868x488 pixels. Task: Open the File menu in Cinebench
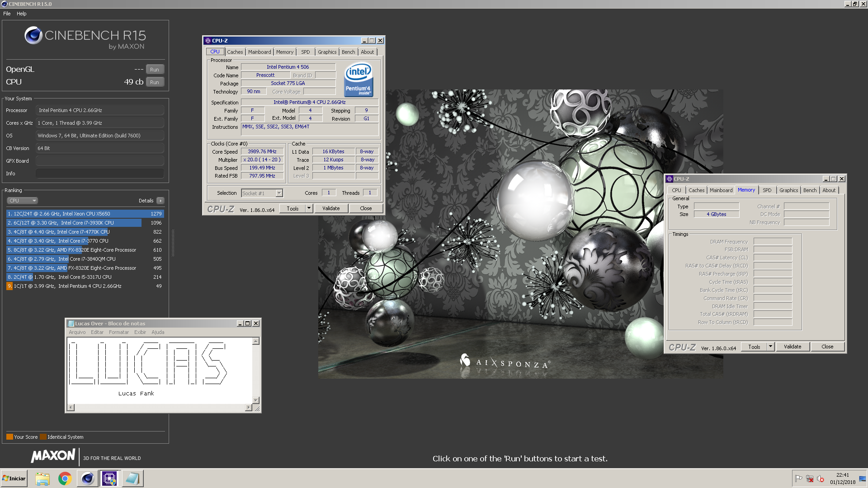tap(7, 14)
